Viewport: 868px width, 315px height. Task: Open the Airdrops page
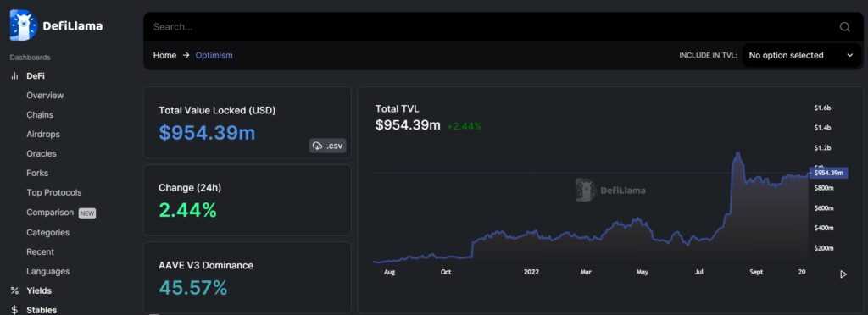coord(43,135)
